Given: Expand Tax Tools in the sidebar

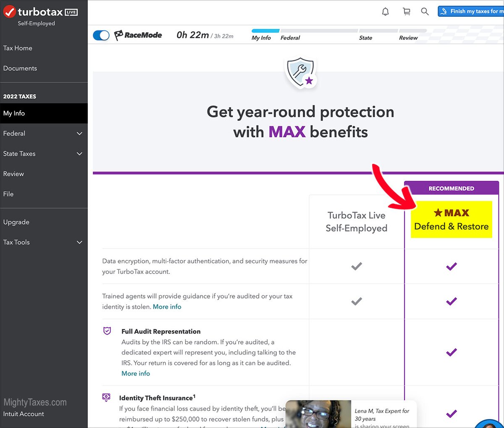Looking at the screenshot, I should 79,242.
